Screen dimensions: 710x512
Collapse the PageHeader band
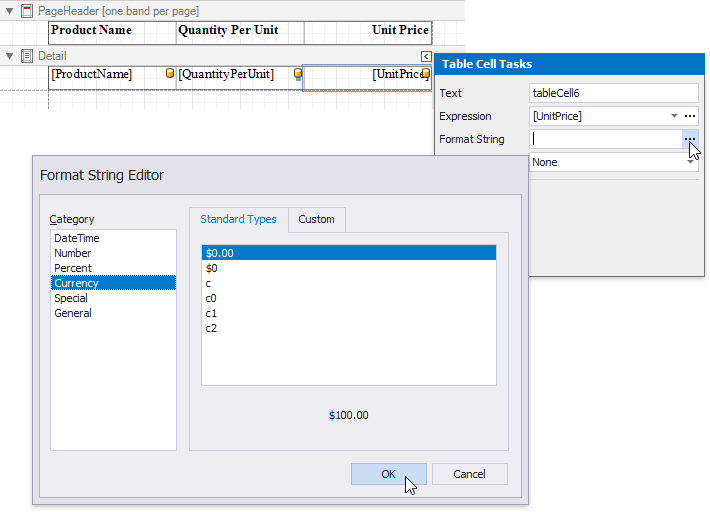[x=10, y=10]
